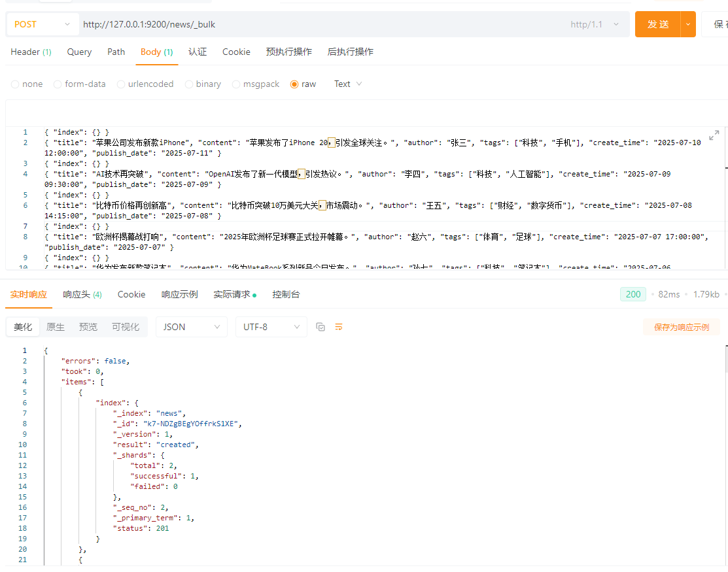
Task: Select the raw body type
Action: pyautogui.click(x=303, y=84)
